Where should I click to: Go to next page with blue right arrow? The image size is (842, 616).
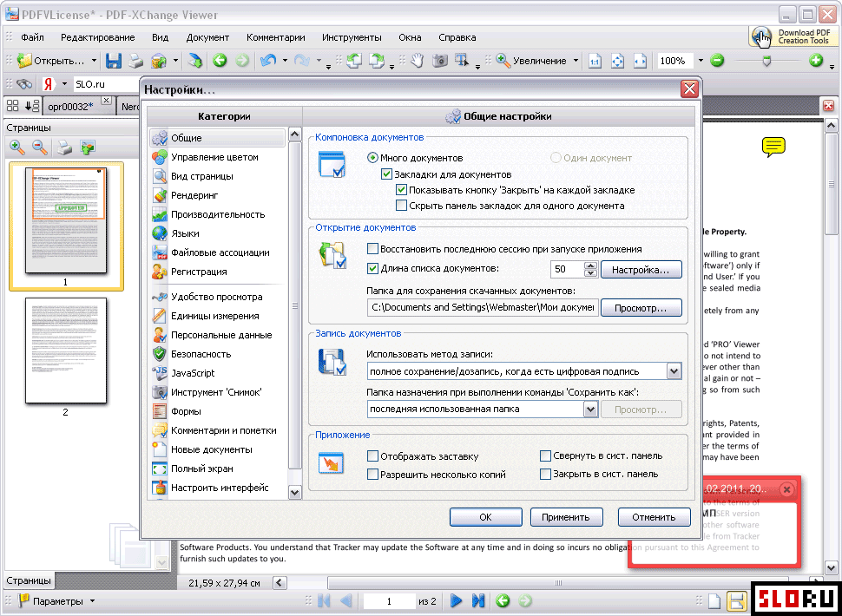coord(457,600)
